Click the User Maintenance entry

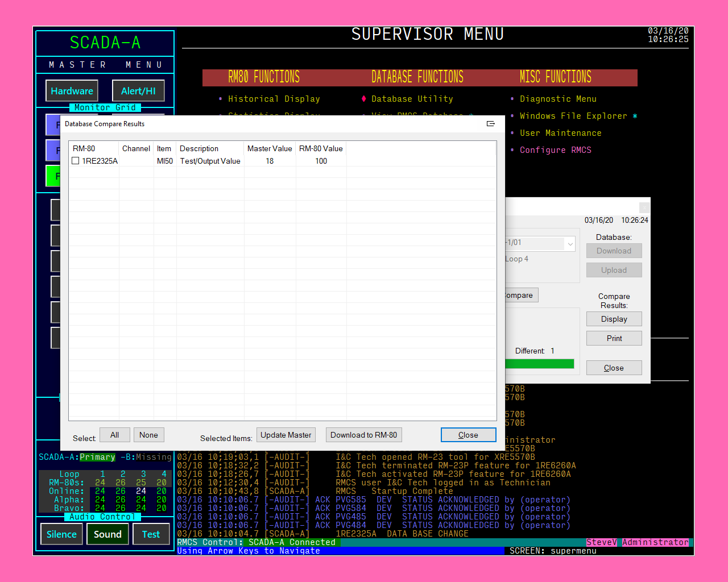point(560,133)
